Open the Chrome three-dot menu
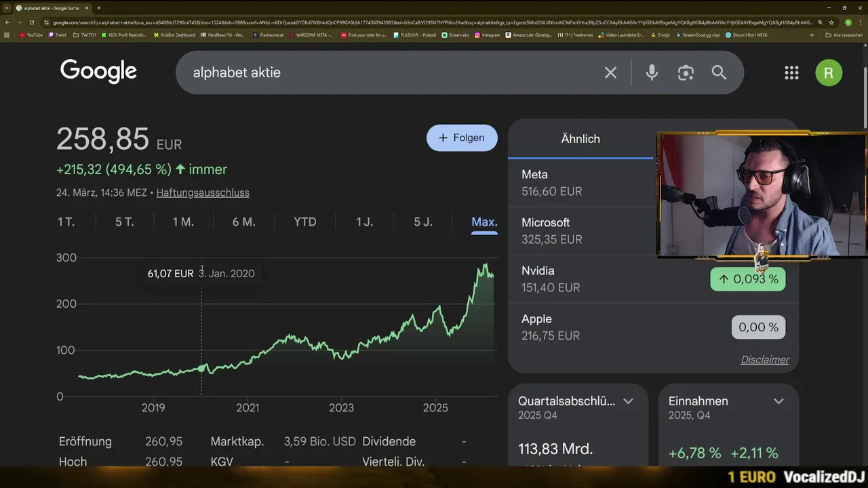This screenshot has width=868, height=488. click(x=860, y=22)
